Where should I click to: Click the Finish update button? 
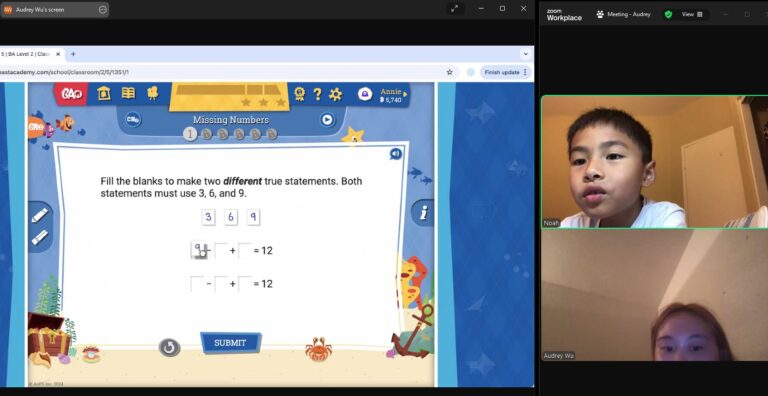point(506,72)
